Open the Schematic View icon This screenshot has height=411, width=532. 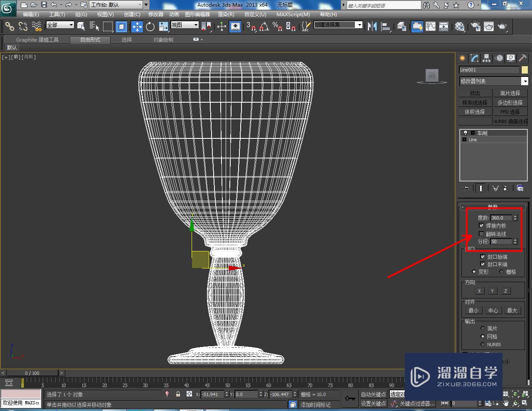point(444,27)
